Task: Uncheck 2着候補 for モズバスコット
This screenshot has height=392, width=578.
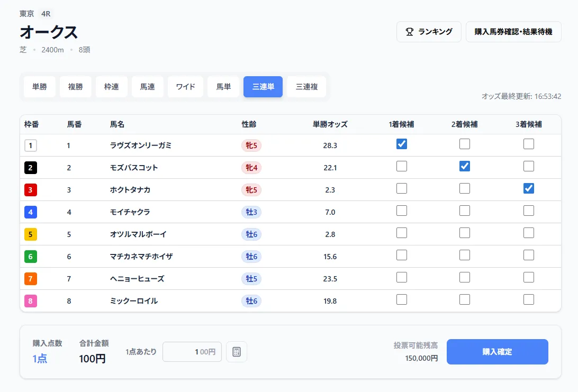Action: point(465,166)
